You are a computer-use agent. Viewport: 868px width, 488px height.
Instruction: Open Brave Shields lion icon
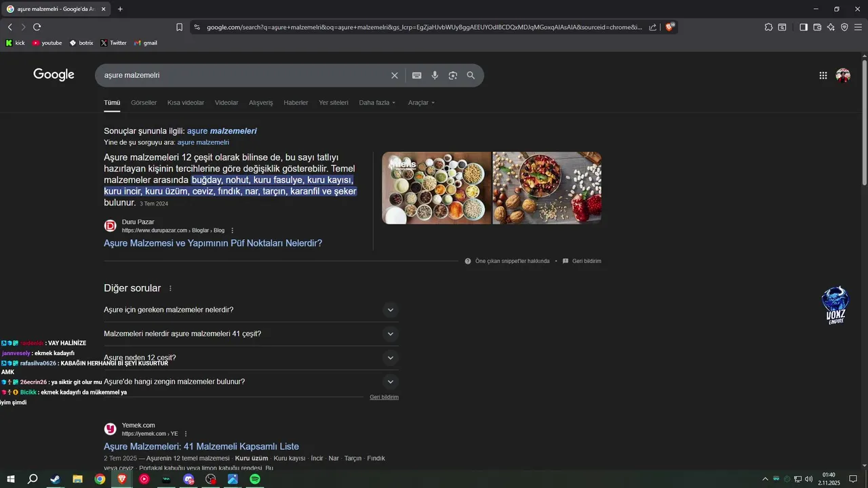670,27
